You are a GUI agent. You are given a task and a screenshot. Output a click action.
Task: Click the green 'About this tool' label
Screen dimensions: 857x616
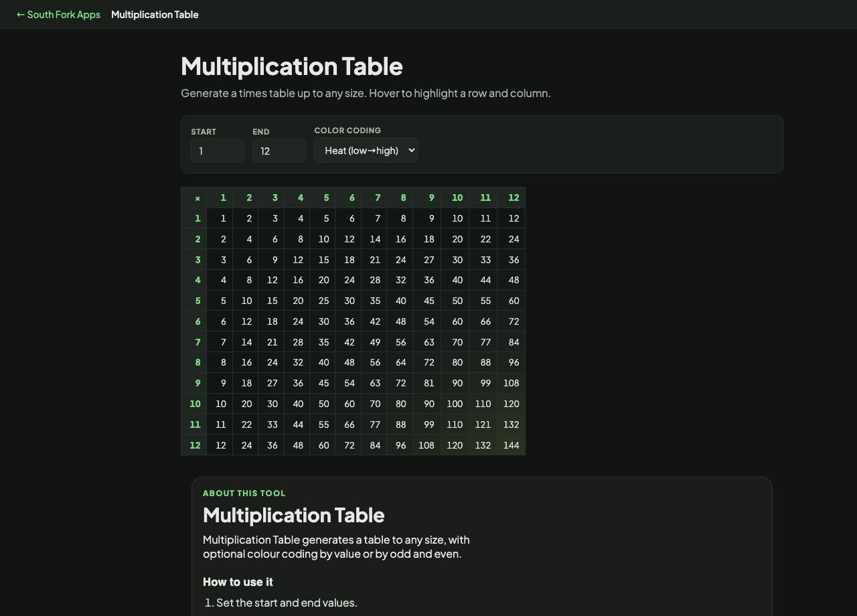click(x=244, y=493)
